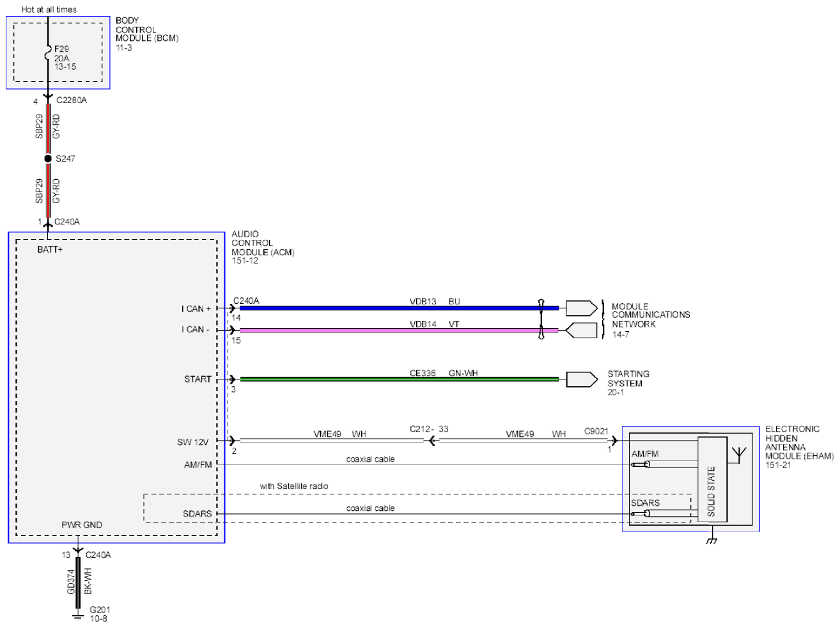
Task: Click the SDARS label inside ACM
Action: 197,514
